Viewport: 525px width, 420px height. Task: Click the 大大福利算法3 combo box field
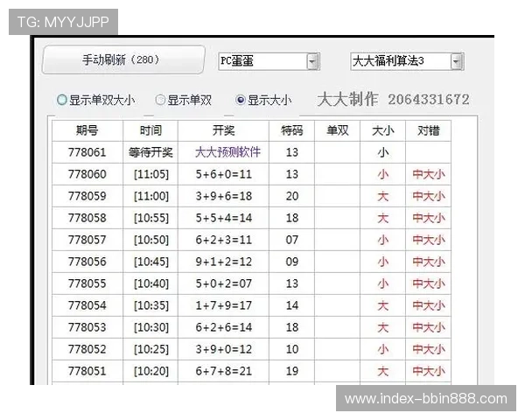(x=407, y=61)
